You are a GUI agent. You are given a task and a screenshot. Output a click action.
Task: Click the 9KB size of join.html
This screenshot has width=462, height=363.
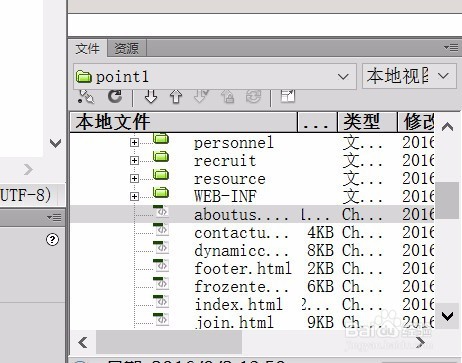point(320,322)
